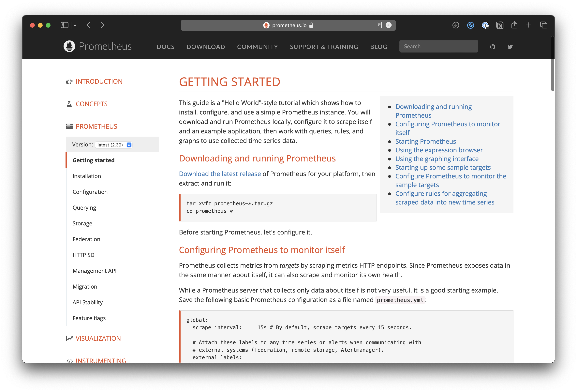577x392 pixels.
Task: Open the page options ellipsis in address bar
Action: [x=389, y=25]
